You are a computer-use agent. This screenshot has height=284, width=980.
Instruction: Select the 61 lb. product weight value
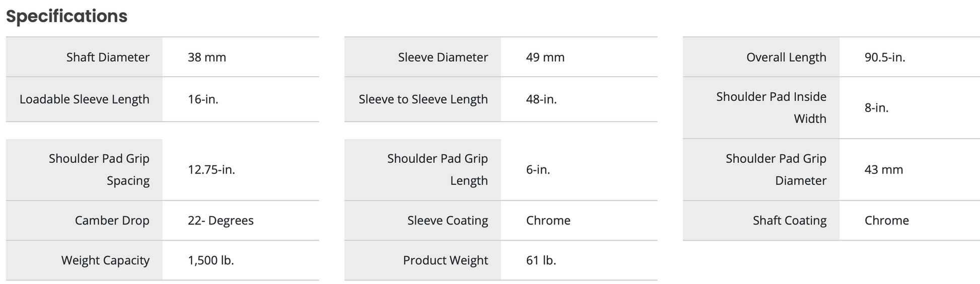(x=541, y=260)
